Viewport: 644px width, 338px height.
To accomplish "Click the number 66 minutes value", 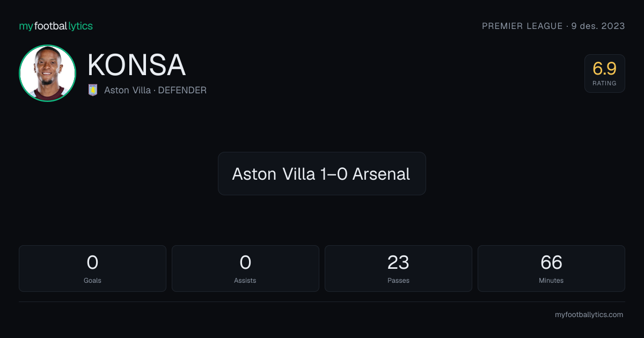I will click(x=551, y=262).
